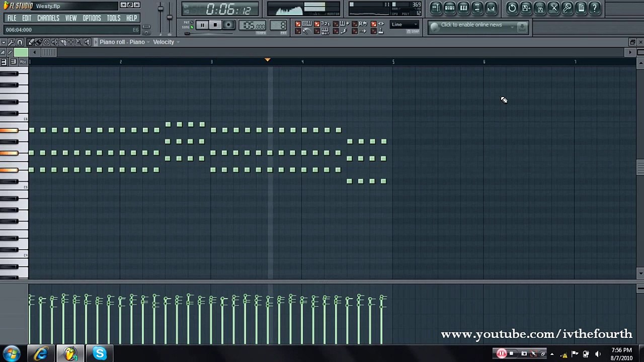Click the undo history circular arrow icon
This screenshot has width=644, height=362.
[x=512, y=8]
